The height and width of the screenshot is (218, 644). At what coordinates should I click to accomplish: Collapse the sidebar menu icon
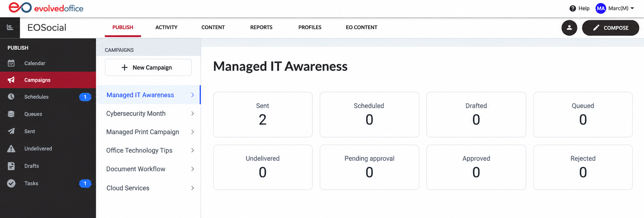[x=10, y=28]
